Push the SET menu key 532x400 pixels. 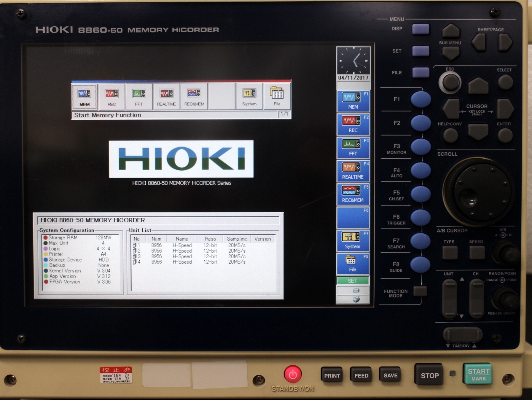tap(420, 51)
